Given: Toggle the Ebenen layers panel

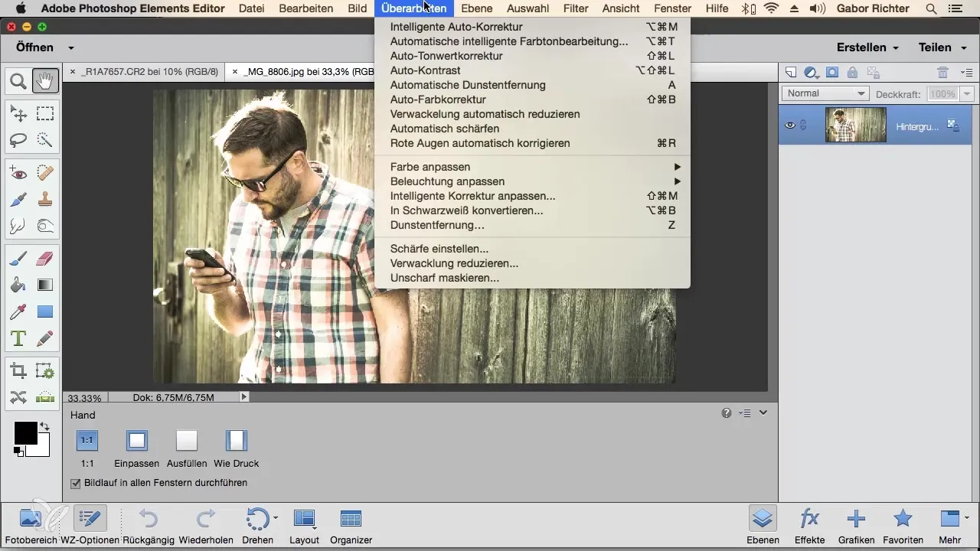Looking at the screenshot, I should tap(763, 526).
